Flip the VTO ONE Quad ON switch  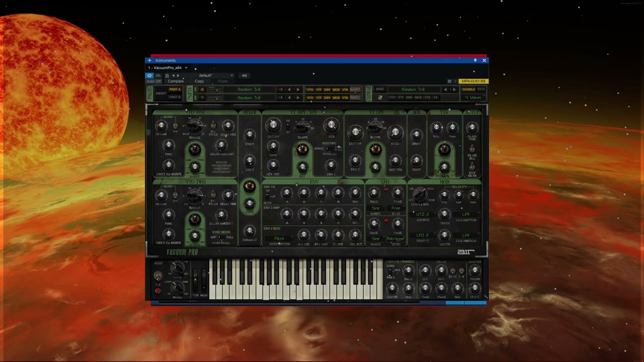tap(175, 126)
